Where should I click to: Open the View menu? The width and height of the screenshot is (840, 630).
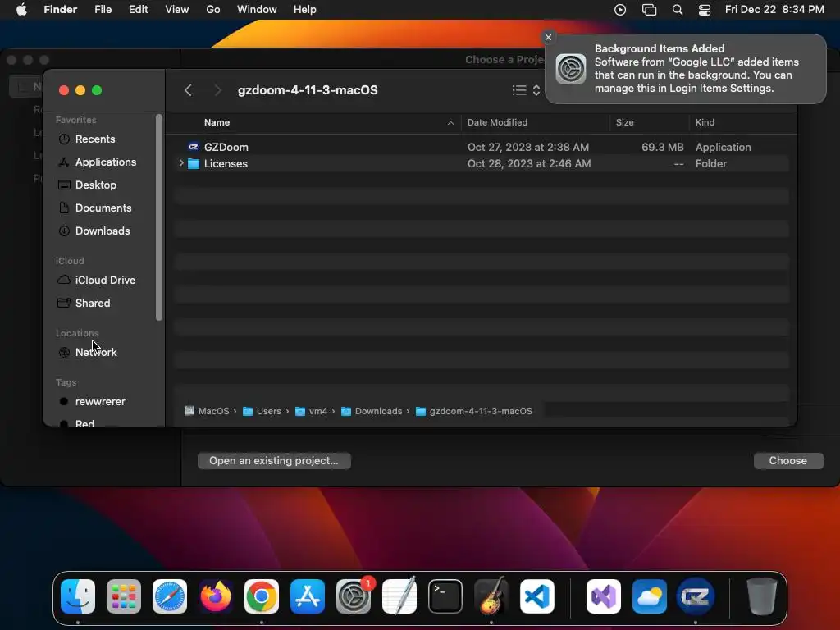point(177,10)
